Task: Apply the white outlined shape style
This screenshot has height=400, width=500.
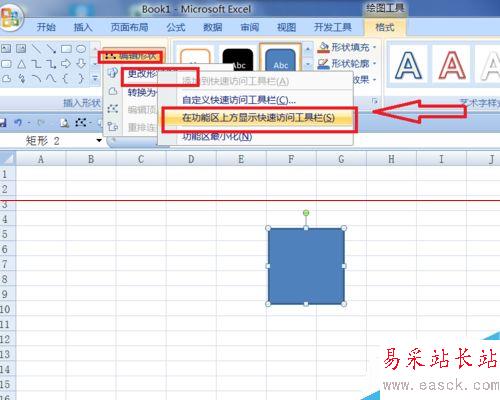Action: (x=195, y=59)
